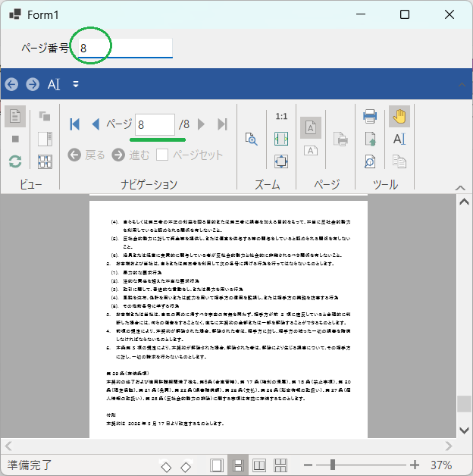The image size is (473, 476).
Task: Click the first diamond icon in status bar
Action: coord(166,467)
